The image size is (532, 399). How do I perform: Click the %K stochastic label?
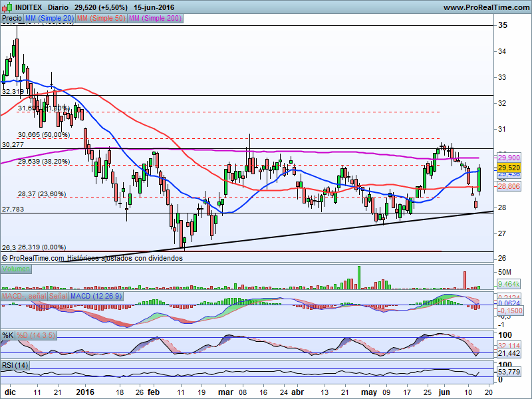(8, 336)
